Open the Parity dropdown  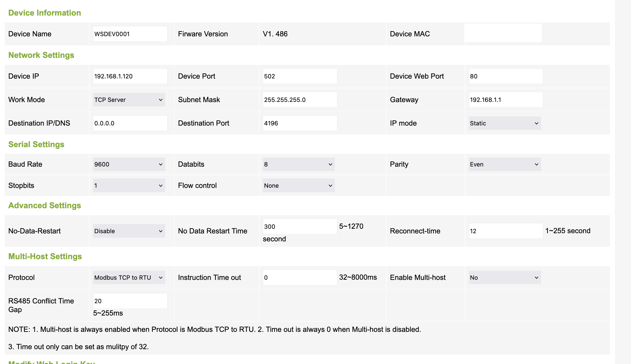click(504, 164)
